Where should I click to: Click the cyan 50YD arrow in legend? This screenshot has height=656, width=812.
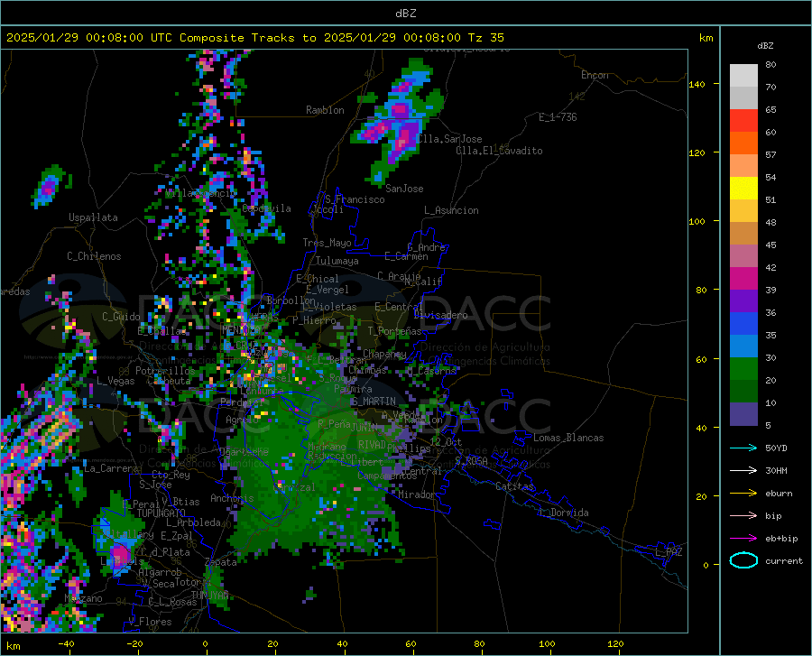pos(743,448)
